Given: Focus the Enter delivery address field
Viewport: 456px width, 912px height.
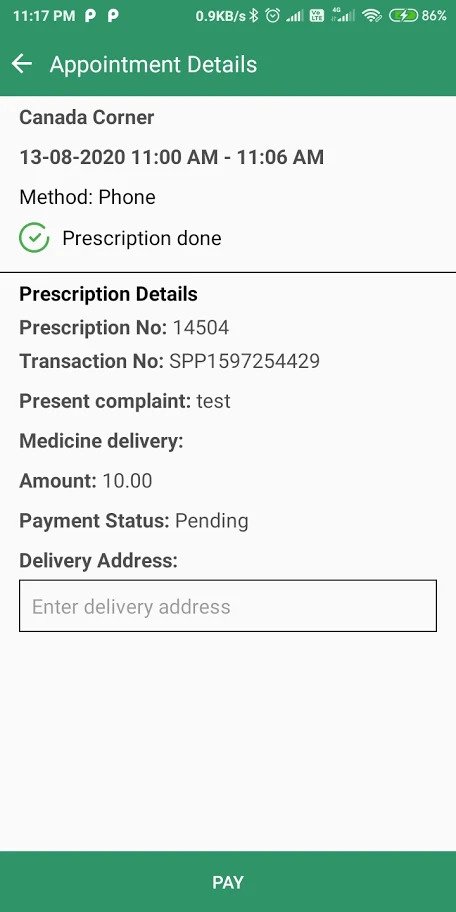Looking at the screenshot, I should 228,606.
